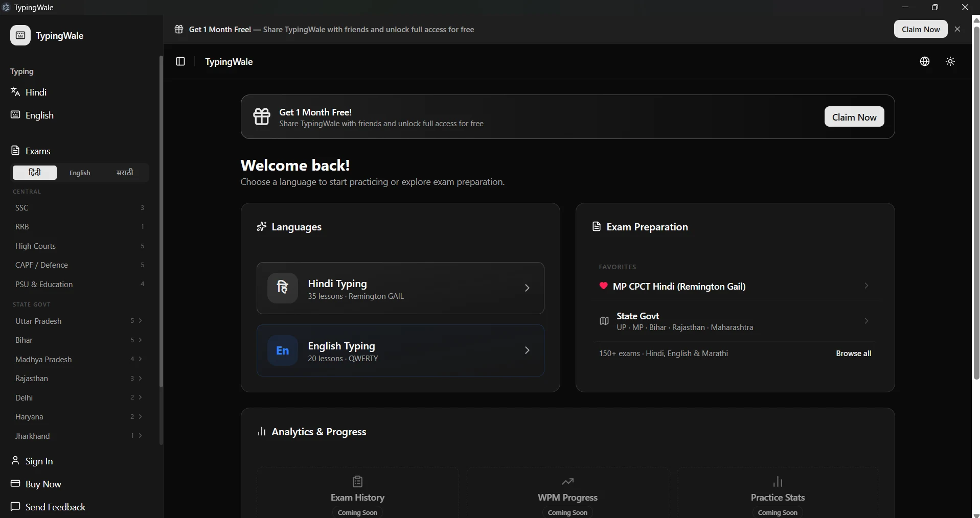980x518 pixels.
Task: Click the sun theme toggle icon
Action: pos(950,61)
